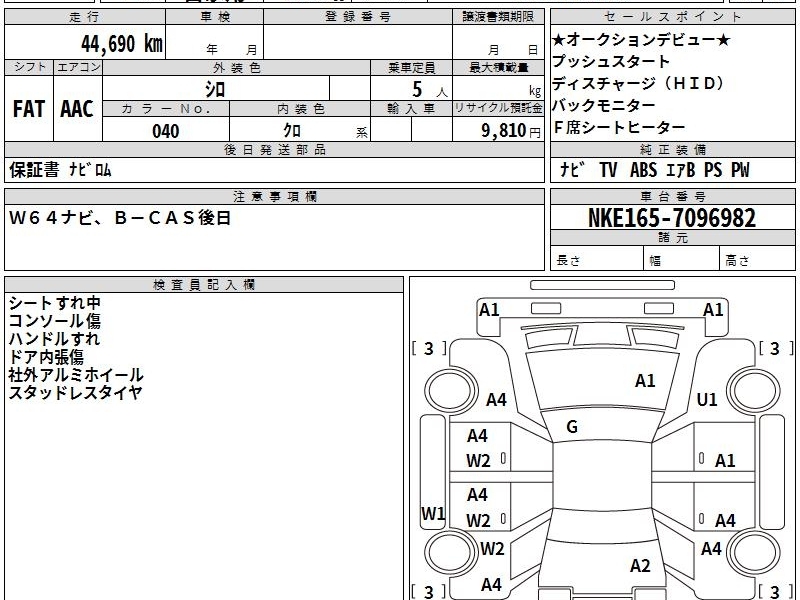Select the バックモニター sales point
This screenshot has width=800, height=600.
tap(604, 106)
